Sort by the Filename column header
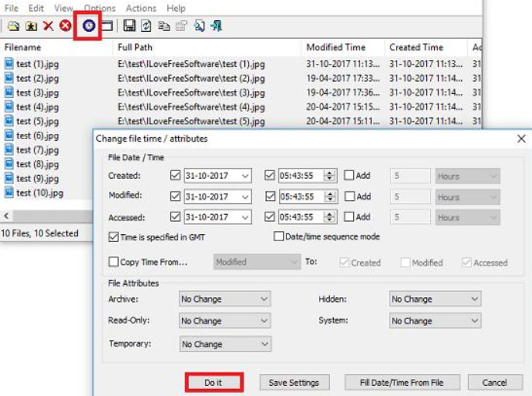This screenshot has height=396, width=532. click(x=56, y=47)
